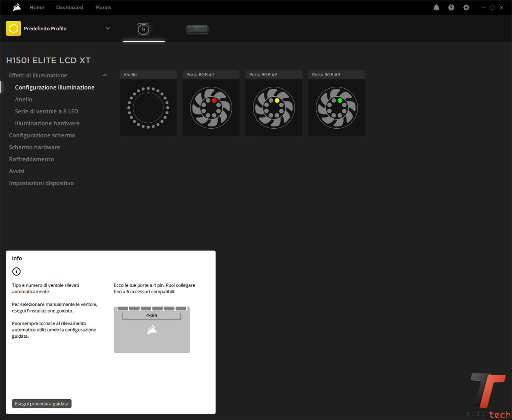Select the H150i cooler device icon
This screenshot has width=512, height=420.
144,29
